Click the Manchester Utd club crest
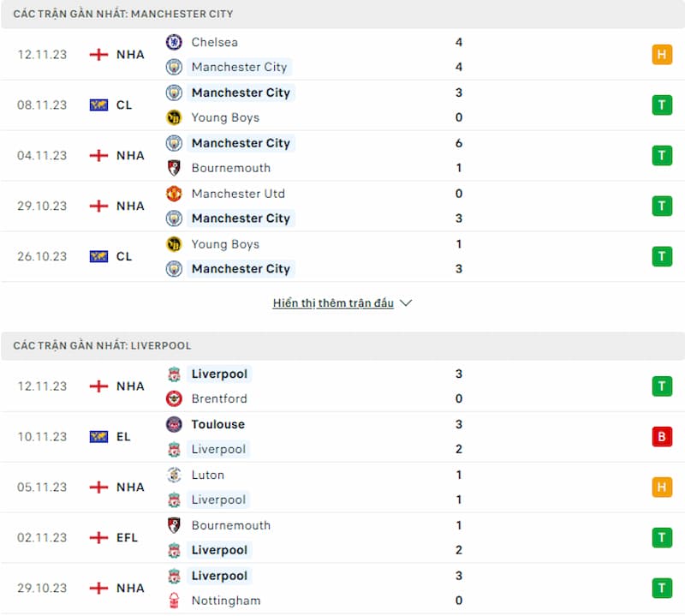Screen dimensions: 685x616 coord(174,194)
